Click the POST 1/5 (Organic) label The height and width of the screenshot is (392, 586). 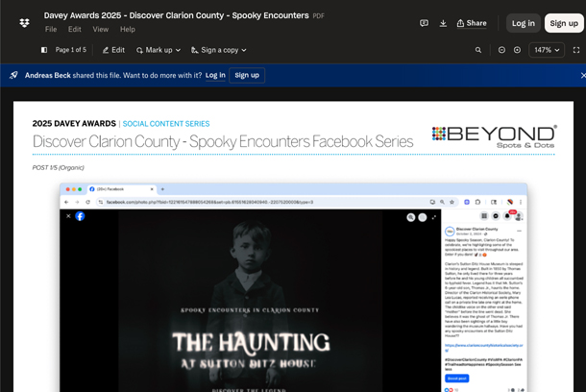(58, 168)
